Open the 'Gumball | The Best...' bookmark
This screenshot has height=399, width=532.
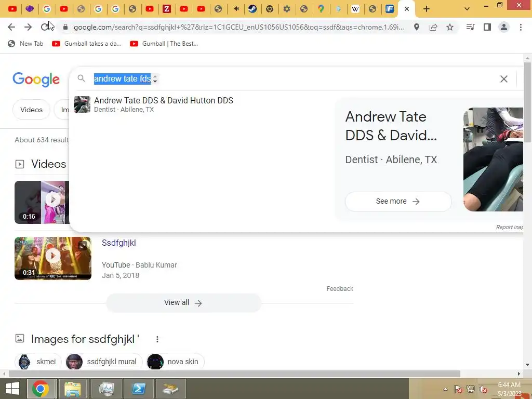pos(164,44)
